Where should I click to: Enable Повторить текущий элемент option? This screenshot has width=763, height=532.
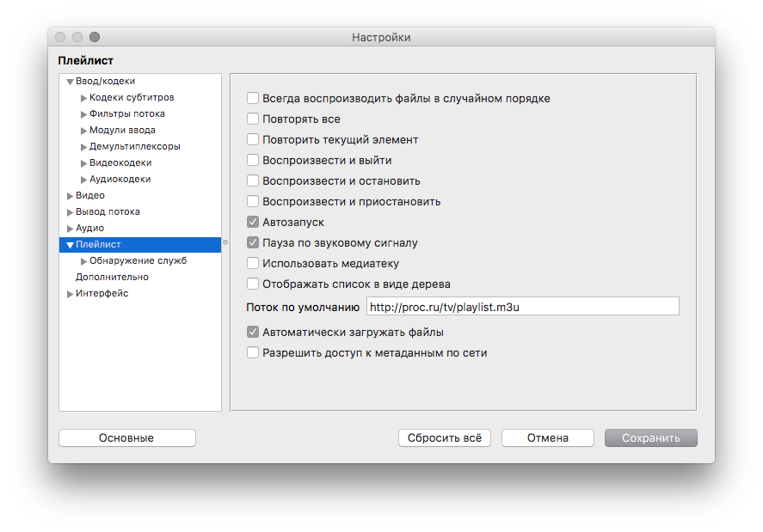pos(253,139)
